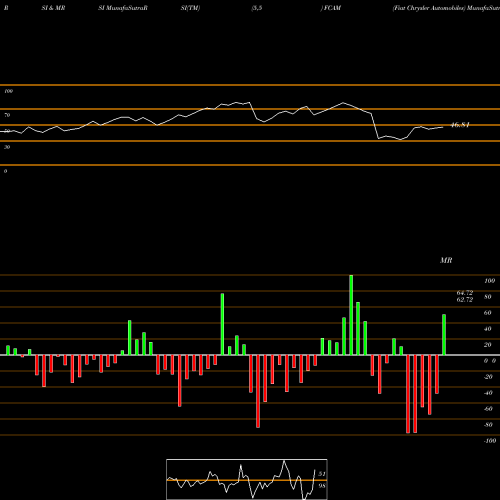Click the '-100' axis label in MR chart

pyautogui.click(x=490, y=441)
